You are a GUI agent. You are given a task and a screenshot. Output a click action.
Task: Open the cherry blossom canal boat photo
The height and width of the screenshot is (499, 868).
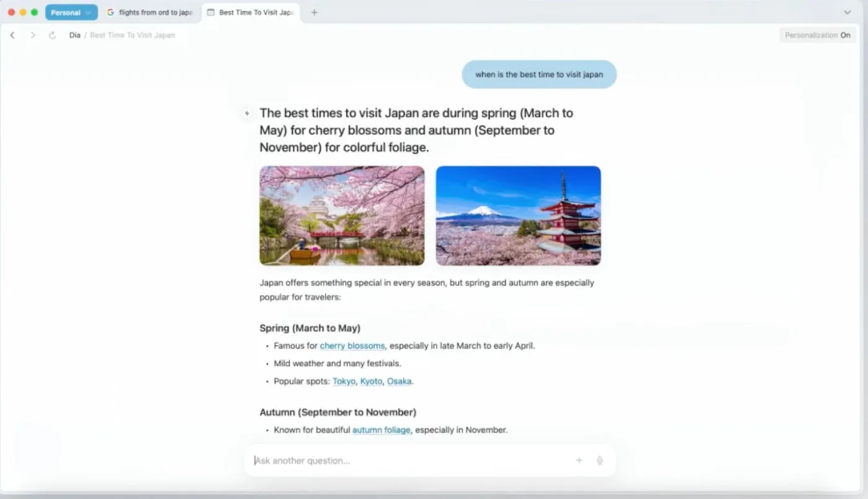342,216
